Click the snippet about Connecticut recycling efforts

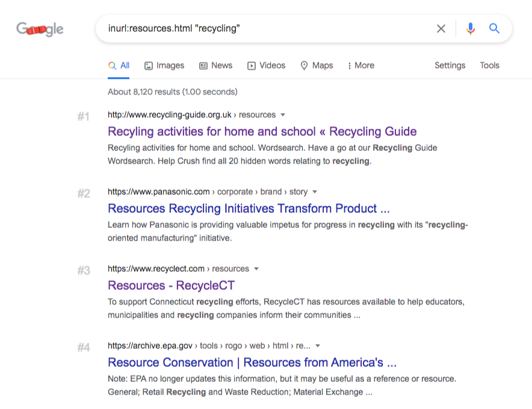[x=286, y=309]
